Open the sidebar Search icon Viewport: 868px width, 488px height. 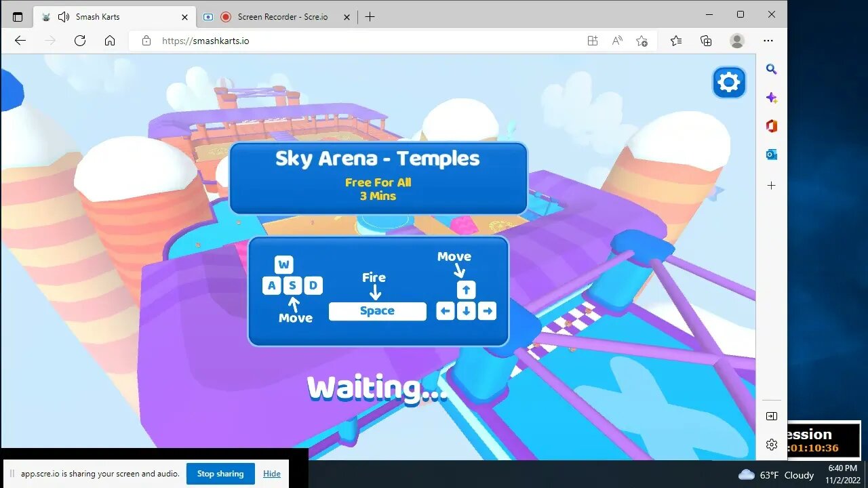(772, 69)
